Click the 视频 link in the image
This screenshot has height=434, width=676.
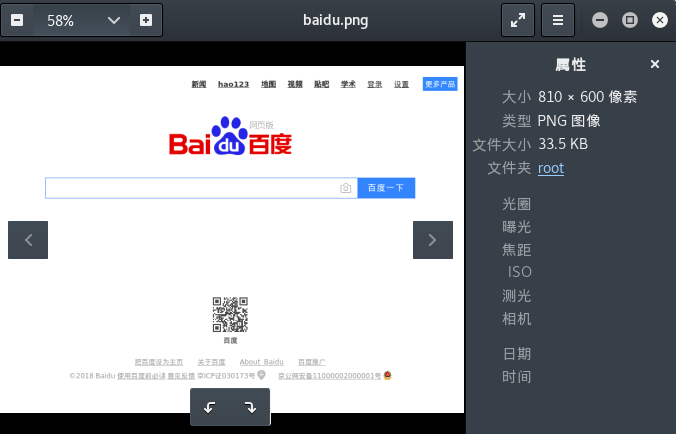click(x=295, y=84)
